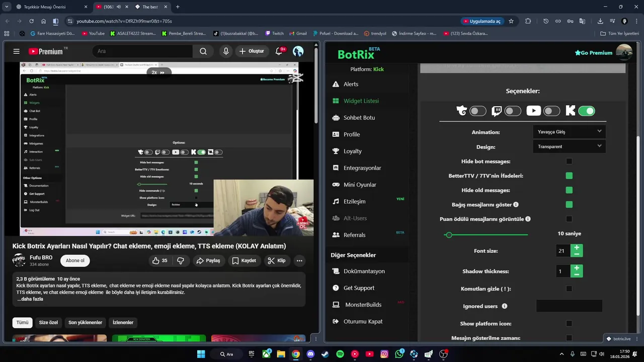The height and width of the screenshot is (362, 644).
Task: Increase Shadow thickness with plus stepper
Action: coord(577,268)
